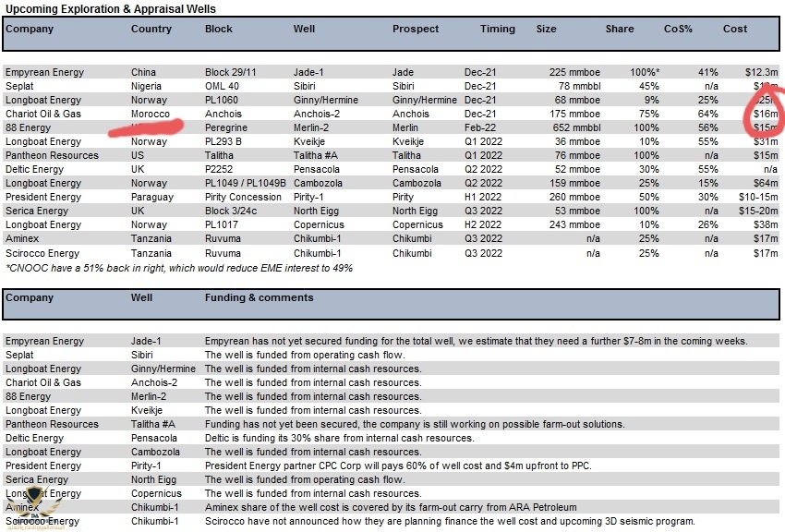Select the '52 mmboe' size cell
The width and height of the screenshot is (785, 532).
577,170
